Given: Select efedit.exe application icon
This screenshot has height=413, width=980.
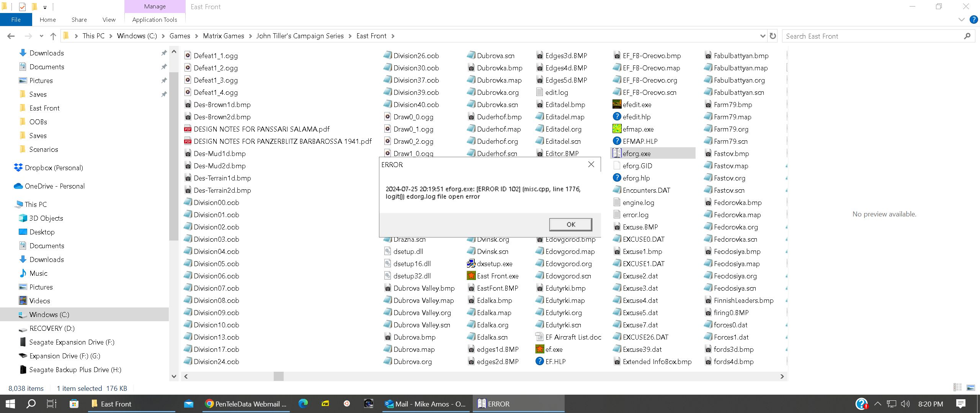Looking at the screenshot, I should point(617,104).
